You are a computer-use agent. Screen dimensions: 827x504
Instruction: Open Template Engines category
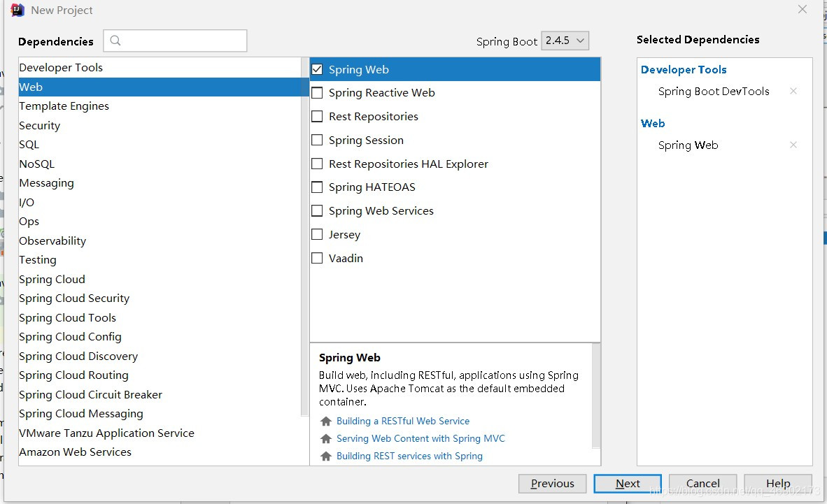point(160,106)
